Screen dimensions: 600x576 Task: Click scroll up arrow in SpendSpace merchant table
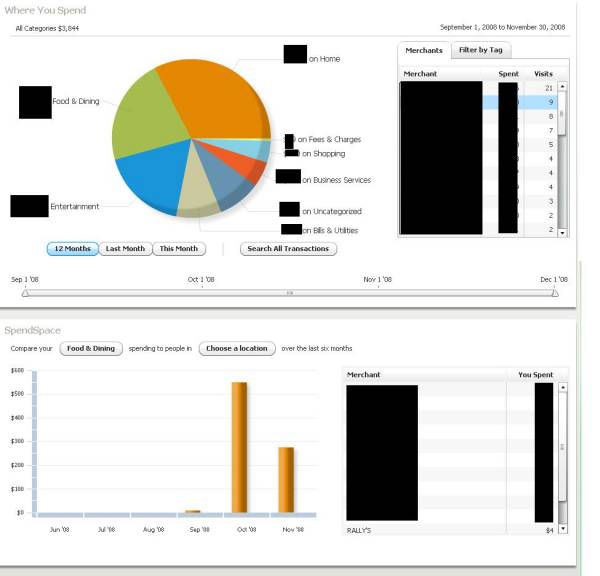(x=562, y=388)
